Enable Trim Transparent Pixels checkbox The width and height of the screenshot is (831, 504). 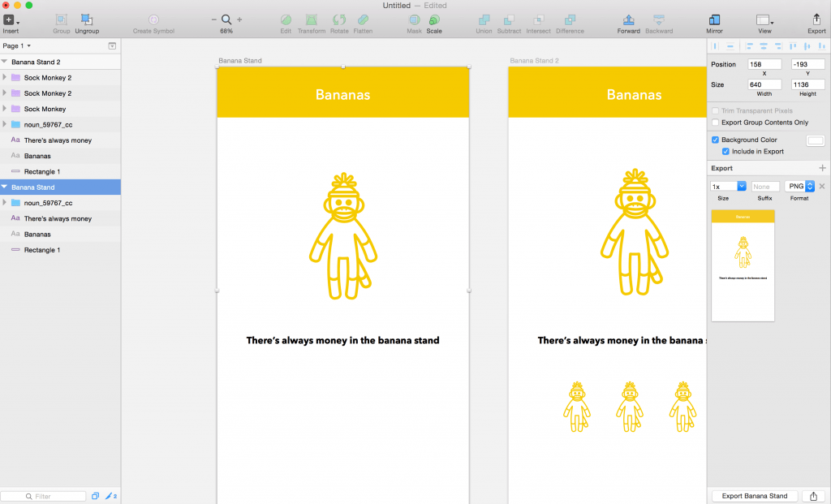pos(715,110)
